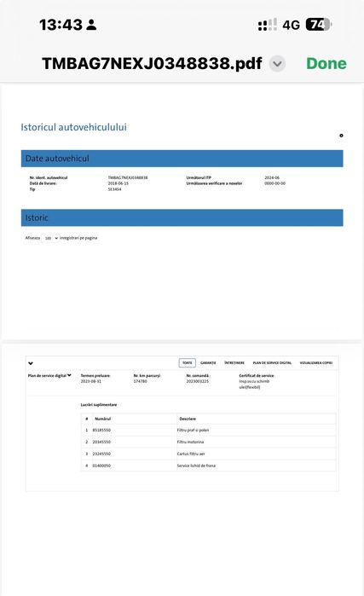Expand the Plan de service digital chevron
This screenshot has height=596, width=364.
[69, 375]
